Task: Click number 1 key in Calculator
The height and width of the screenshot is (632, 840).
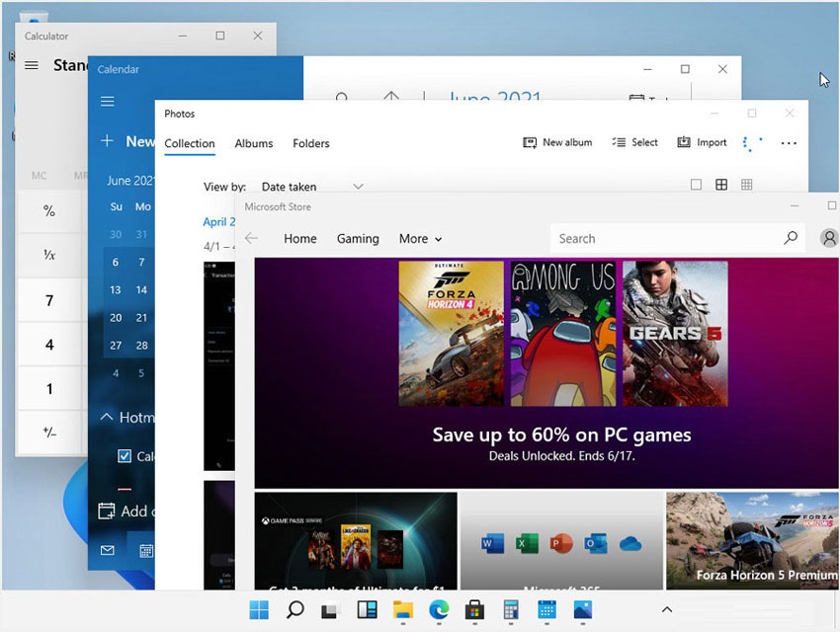Action: [x=49, y=388]
